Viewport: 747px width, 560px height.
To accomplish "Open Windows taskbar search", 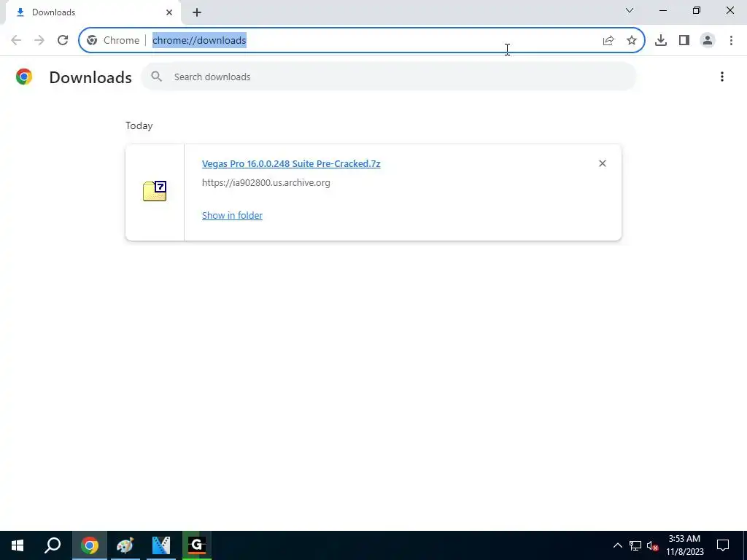I will (53, 545).
